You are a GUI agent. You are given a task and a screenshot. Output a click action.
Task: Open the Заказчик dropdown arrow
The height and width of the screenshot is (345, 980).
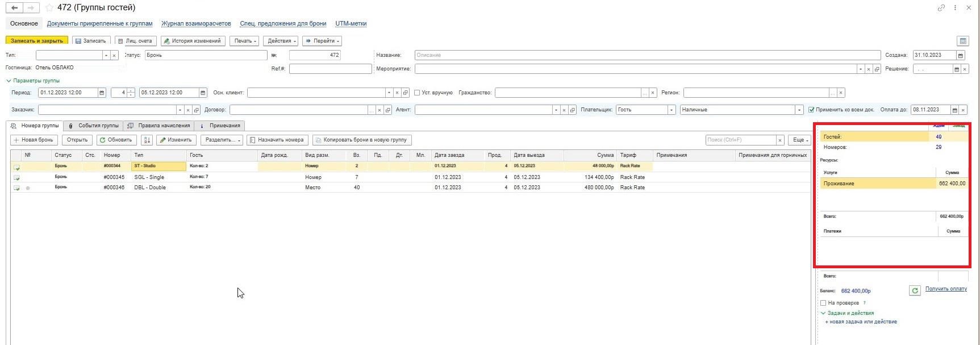click(x=180, y=110)
